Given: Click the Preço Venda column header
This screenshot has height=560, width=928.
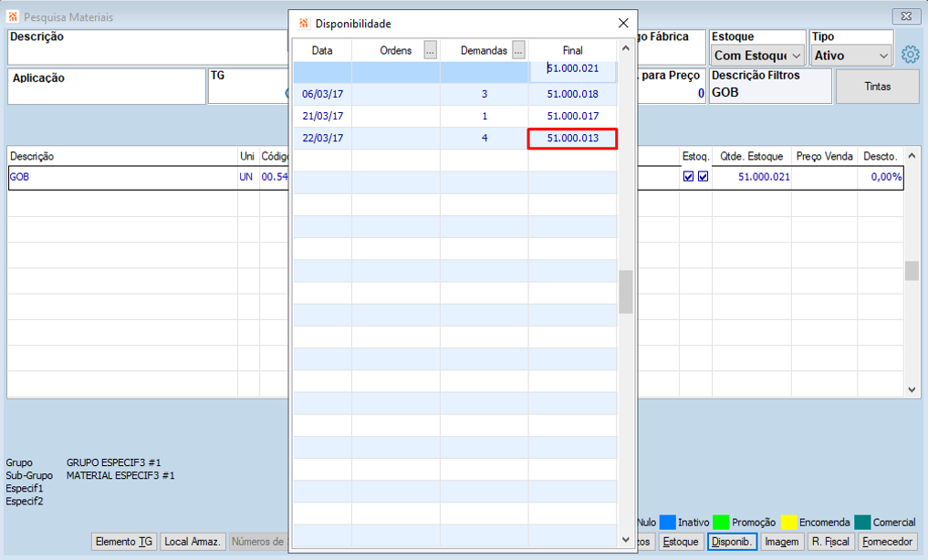Looking at the screenshot, I should point(824,156).
